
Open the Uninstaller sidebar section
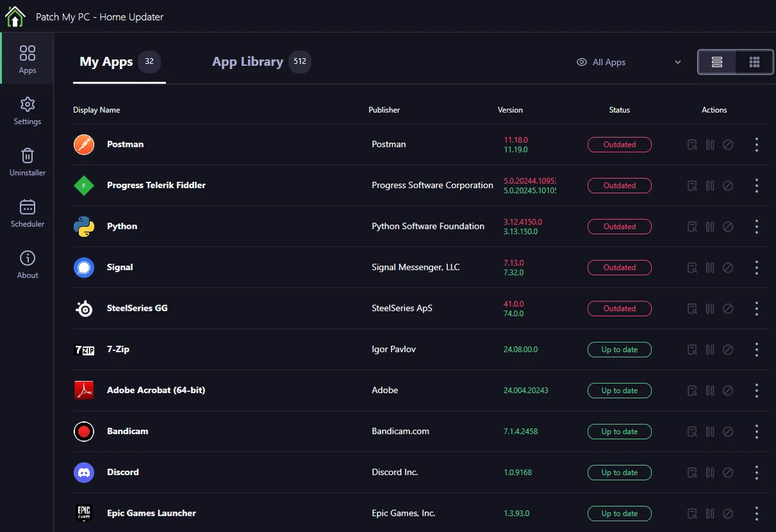pos(27,162)
